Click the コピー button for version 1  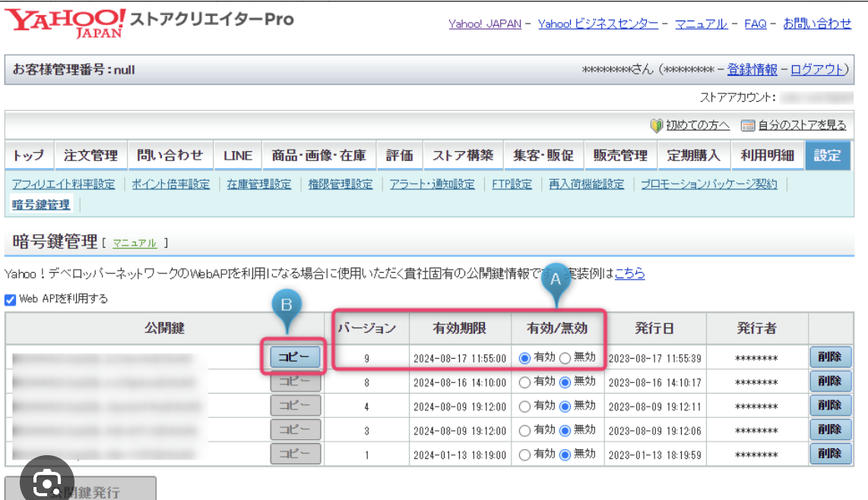tap(295, 454)
